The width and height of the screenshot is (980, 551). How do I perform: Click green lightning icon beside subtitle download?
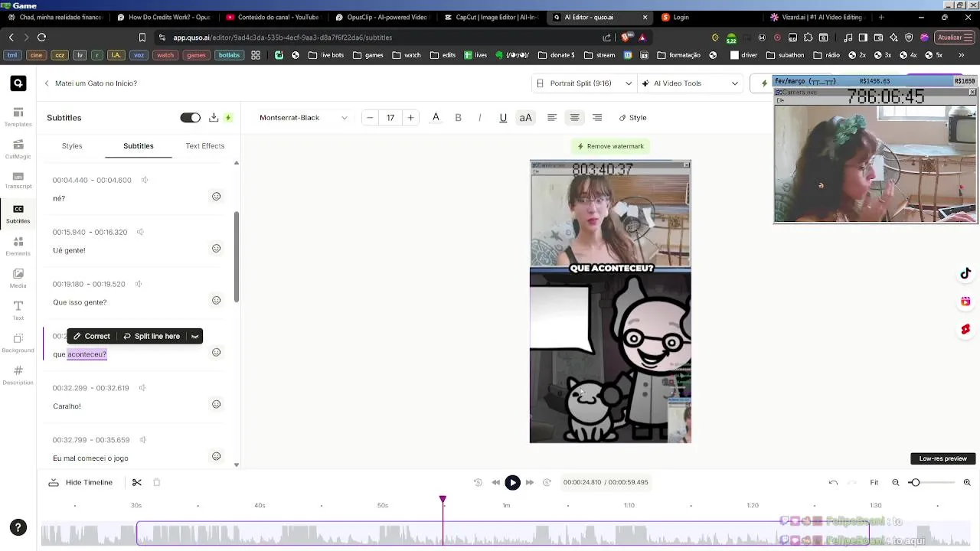[228, 118]
